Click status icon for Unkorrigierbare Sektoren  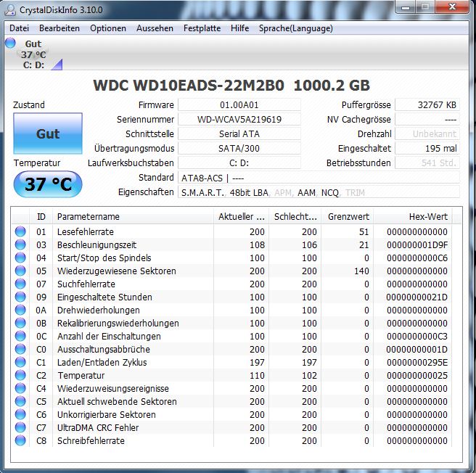point(20,414)
